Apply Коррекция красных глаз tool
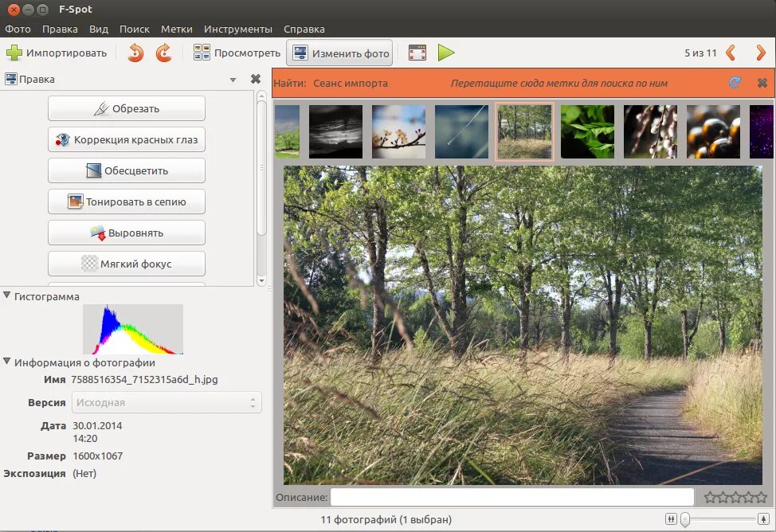Image resolution: width=776 pixels, height=532 pixels. pos(127,139)
